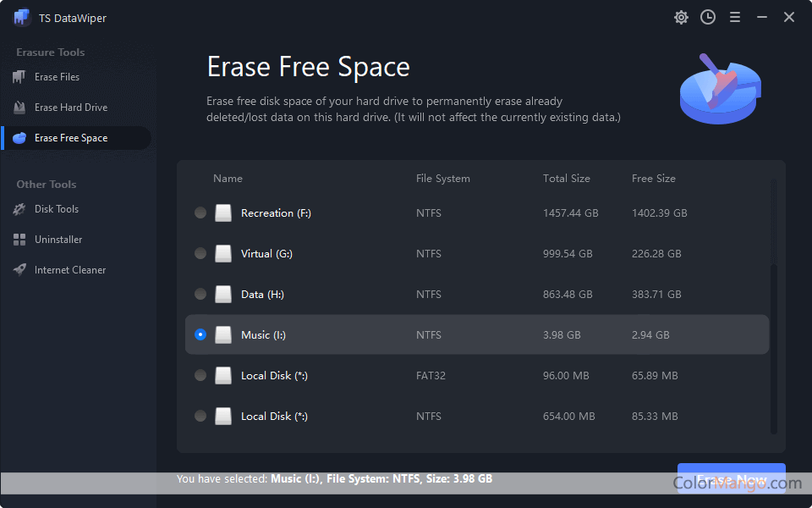Open erasure history clock icon
The height and width of the screenshot is (508, 812).
pos(708,17)
